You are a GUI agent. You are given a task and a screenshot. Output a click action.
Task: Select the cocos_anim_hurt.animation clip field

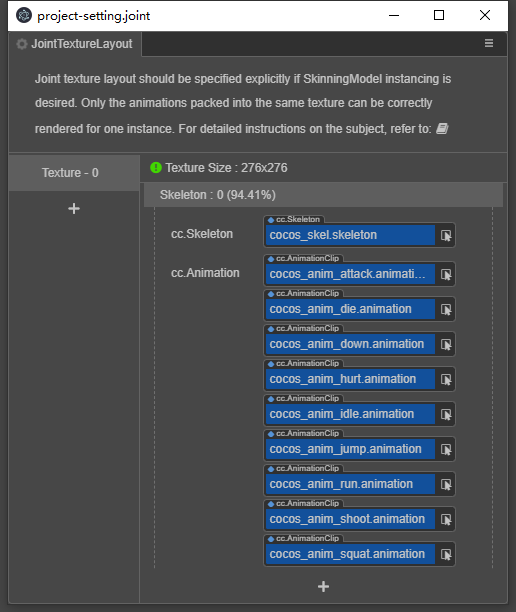350,379
